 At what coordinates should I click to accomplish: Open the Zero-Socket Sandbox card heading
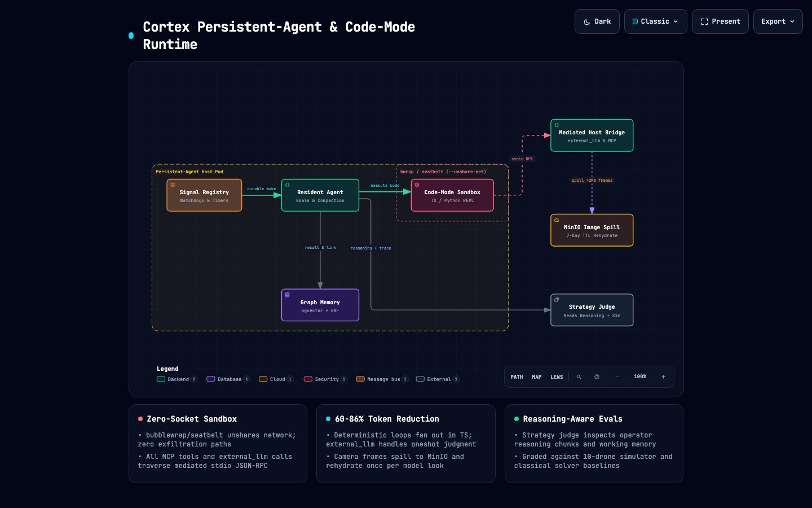point(192,419)
